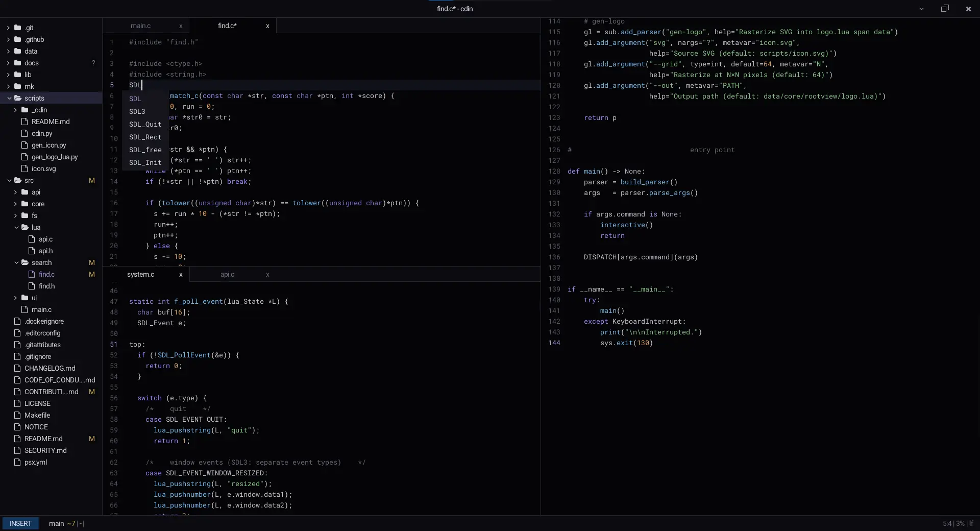Viewport: 980px width, 531px height.
Task: Expand the docs folder chevron
Action: pos(8,63)
